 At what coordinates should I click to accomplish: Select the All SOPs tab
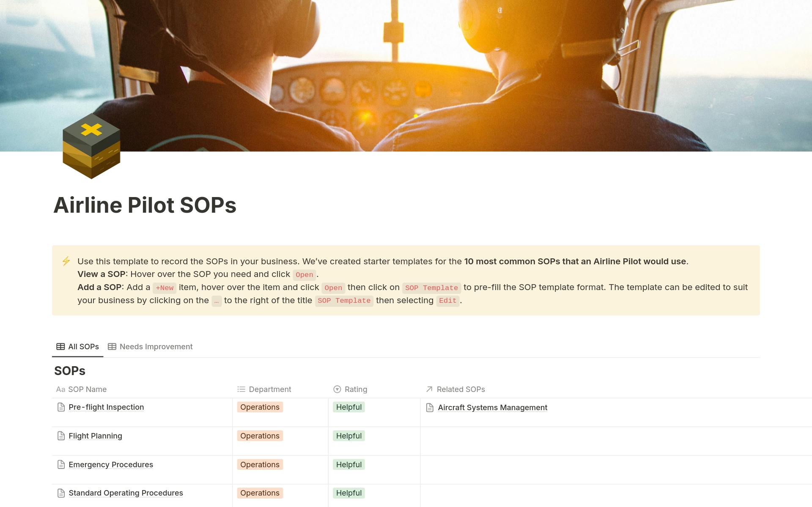(x=83, y=346)
